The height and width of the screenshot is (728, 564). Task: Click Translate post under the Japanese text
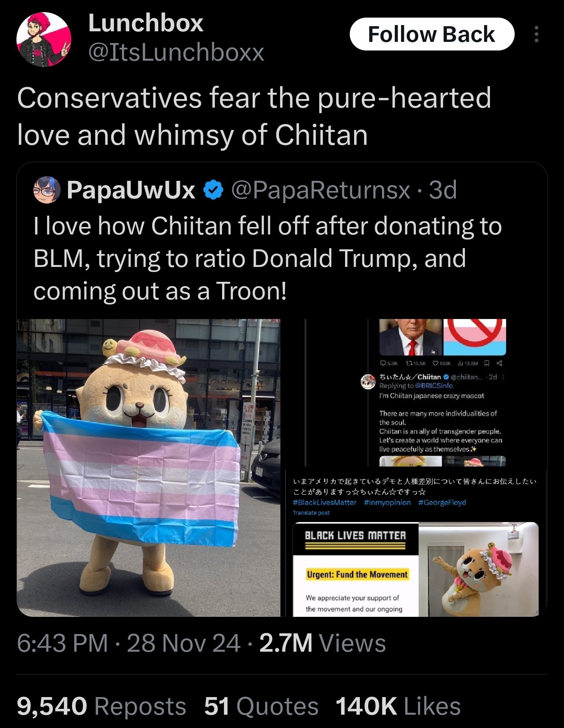(311, 513)
